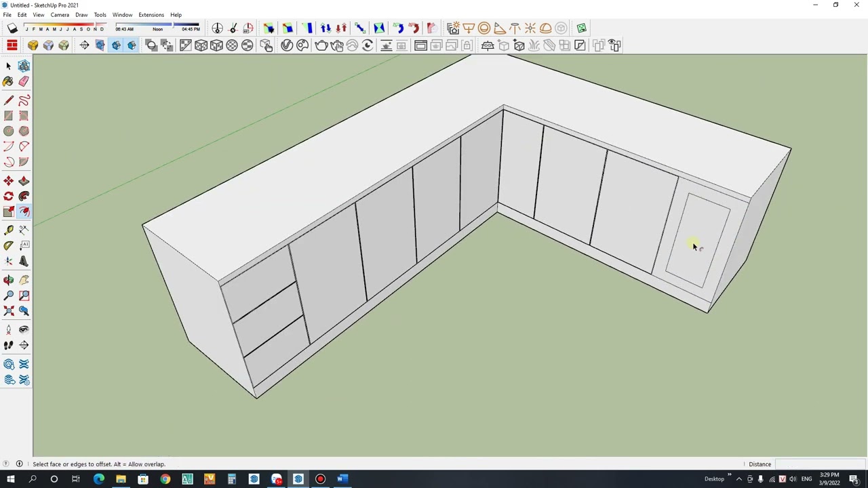This screenshot has height=488, width=868.
Task: Open the Window menu
Action: coord(122,15)
